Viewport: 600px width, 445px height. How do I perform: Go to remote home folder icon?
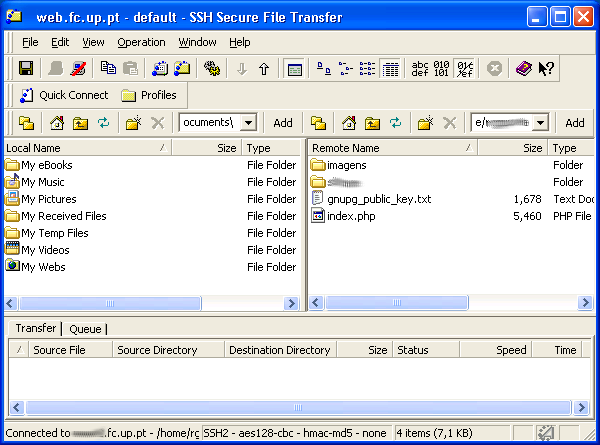(x=349, y=123)
